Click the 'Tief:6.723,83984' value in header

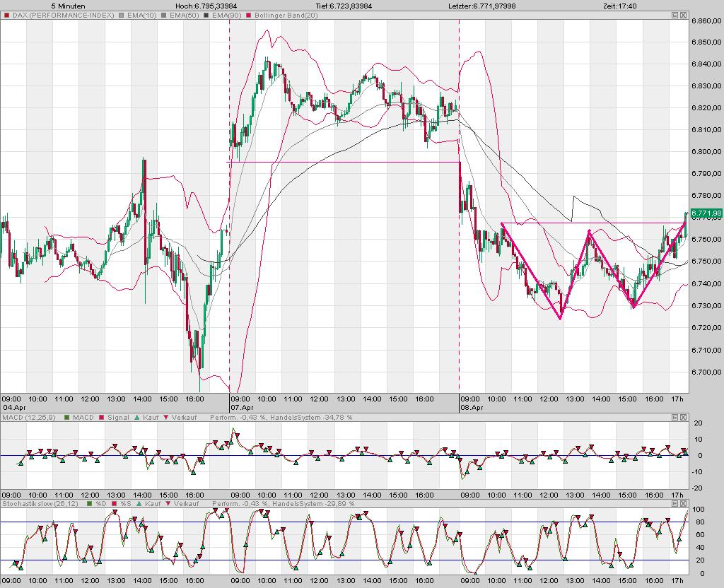[x=344, y=6]
